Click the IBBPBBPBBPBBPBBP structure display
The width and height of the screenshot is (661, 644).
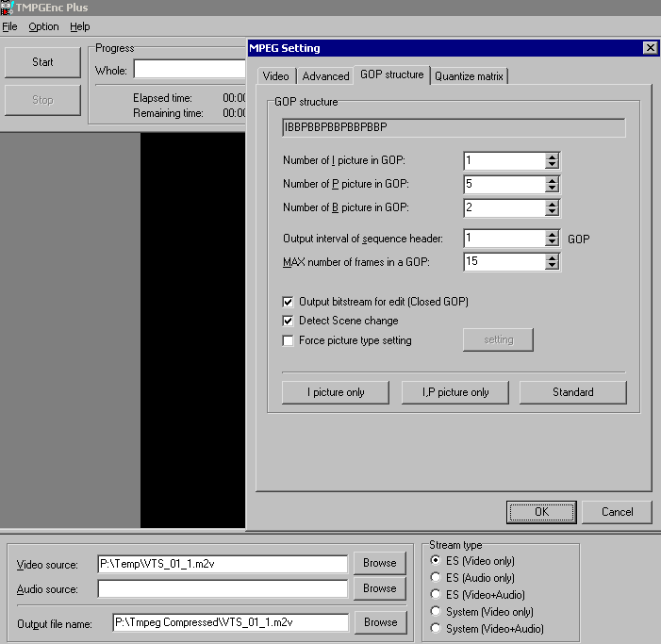(454, 127)
